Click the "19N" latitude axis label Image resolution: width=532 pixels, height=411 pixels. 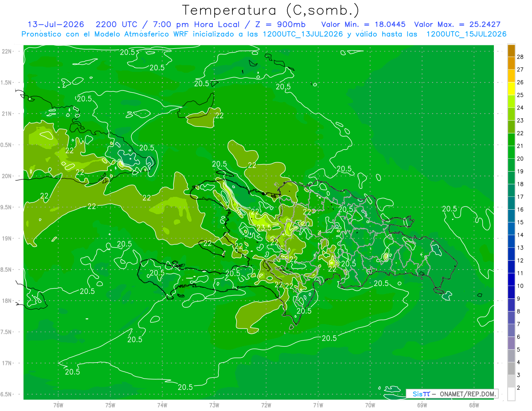[x=8, y=239]
